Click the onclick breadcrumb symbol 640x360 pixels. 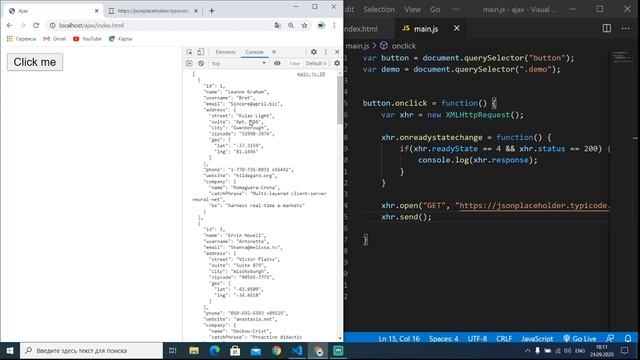click(398, 46)
